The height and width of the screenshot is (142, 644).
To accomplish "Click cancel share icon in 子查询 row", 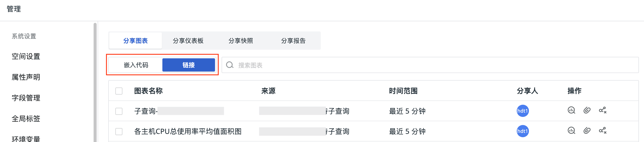I will pos(603,110).
